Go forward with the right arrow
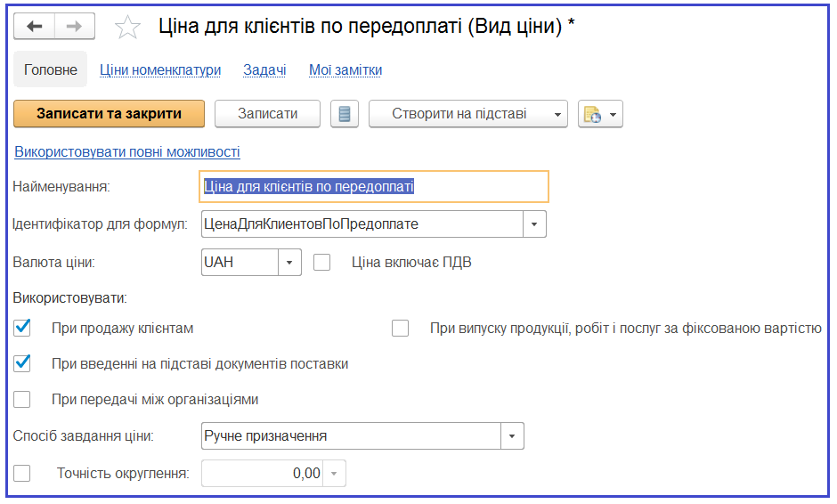 click(74, 26)
